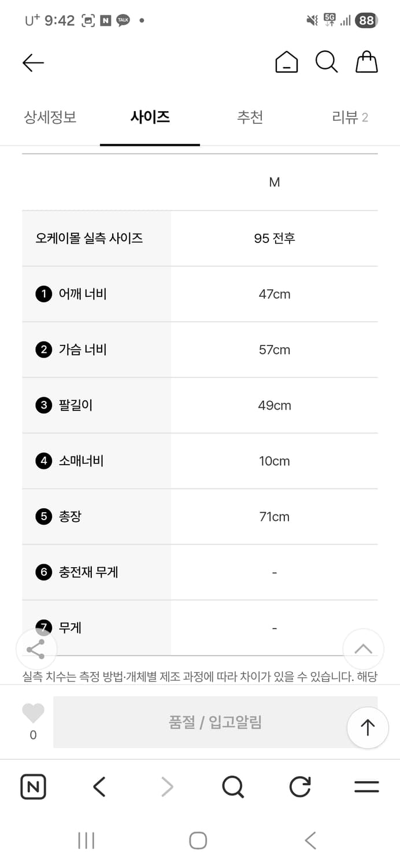Tap the back arrow in header

click(33, 62)
